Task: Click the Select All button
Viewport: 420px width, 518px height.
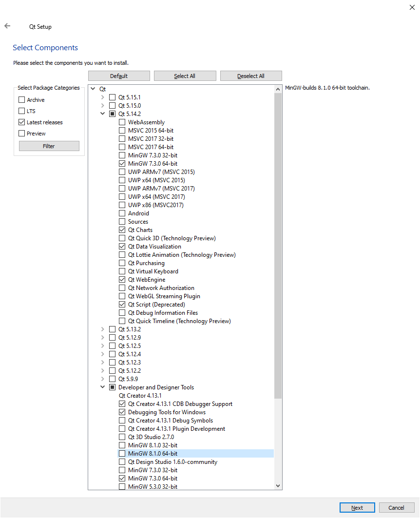Action: (x=185, y=76)
